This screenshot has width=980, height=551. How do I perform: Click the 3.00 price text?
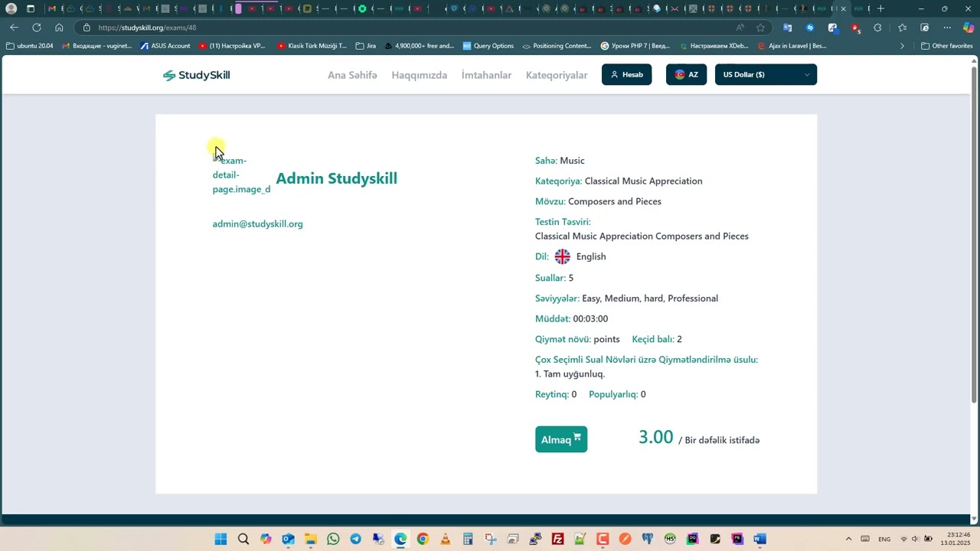[655, 437]
